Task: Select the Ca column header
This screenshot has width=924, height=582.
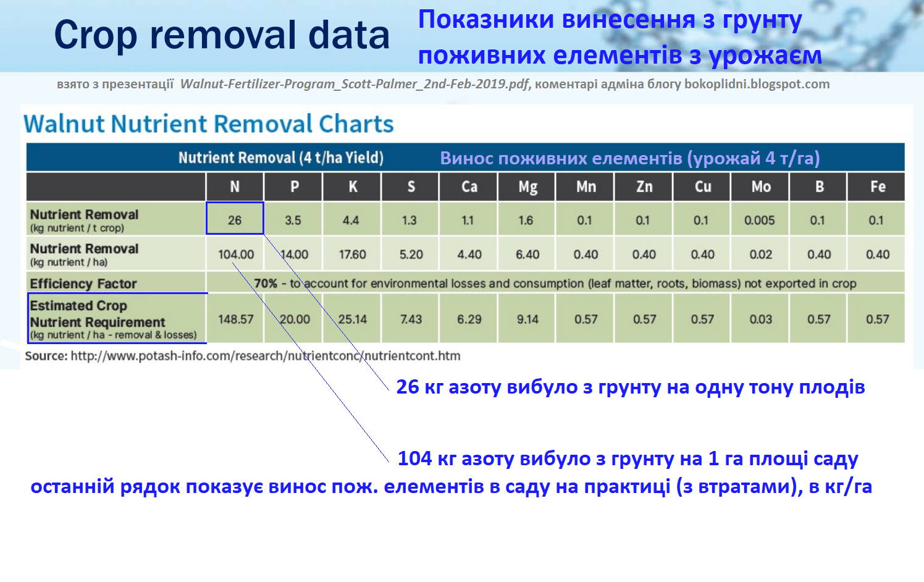Action: pyautogui.click(x=469, y=187)
